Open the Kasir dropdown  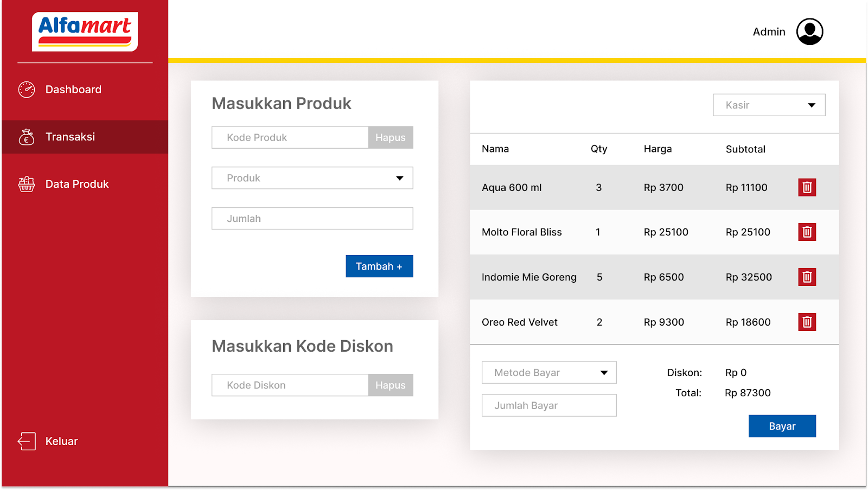point(769,105)
